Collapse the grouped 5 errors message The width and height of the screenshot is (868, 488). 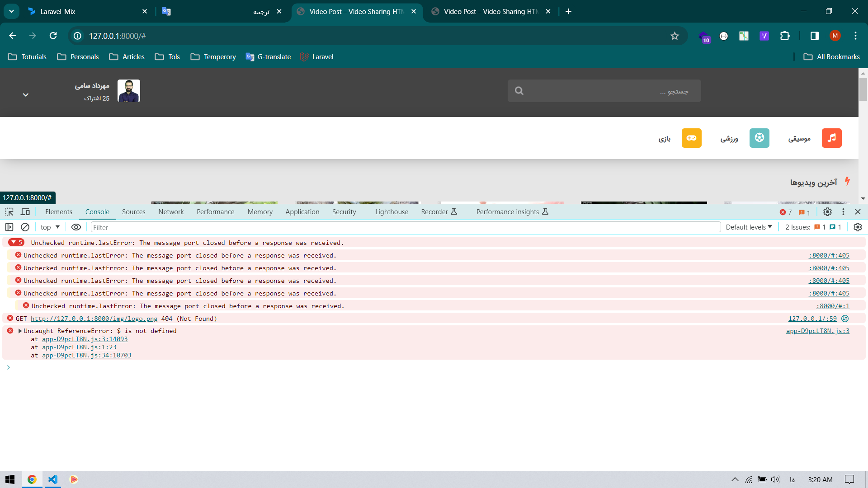point(16,243)
